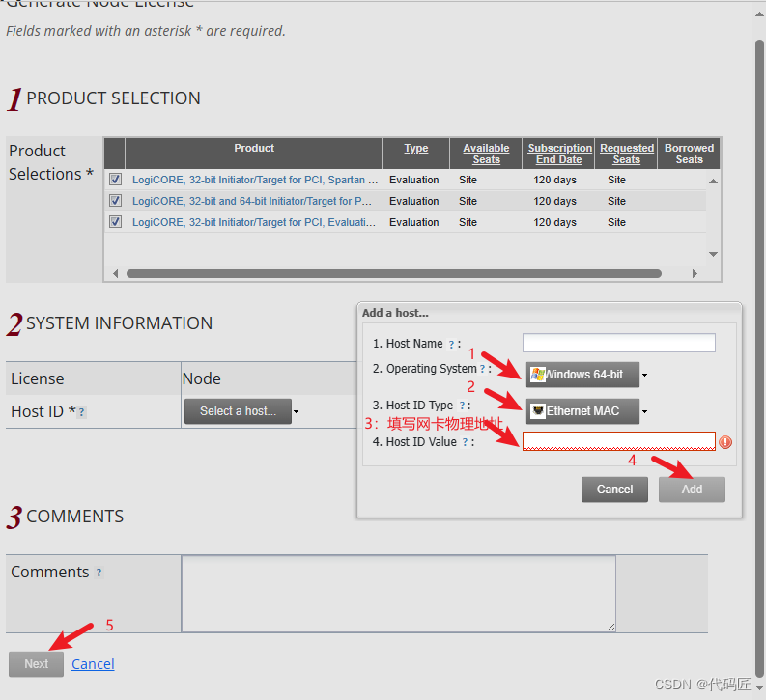This screenshot has width=766, height=700.
Task: Sort by Requested Seats column header
Action: (x=627, y=154)
